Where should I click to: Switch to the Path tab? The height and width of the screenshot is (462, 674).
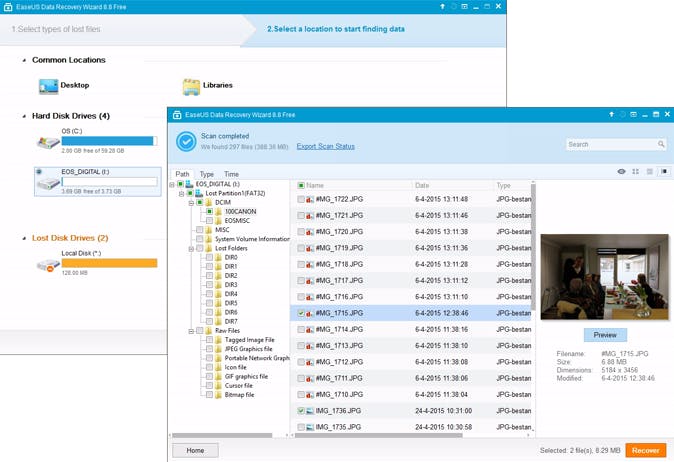click(182, 174)
